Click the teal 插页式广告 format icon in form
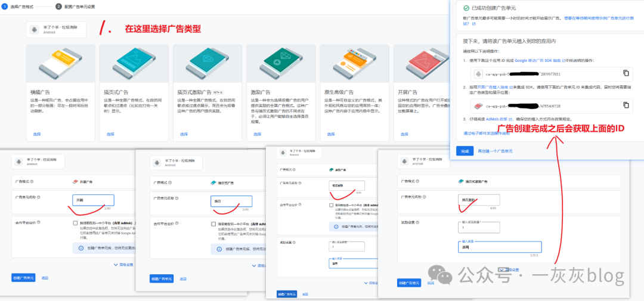644x301 pixels. 213,183
